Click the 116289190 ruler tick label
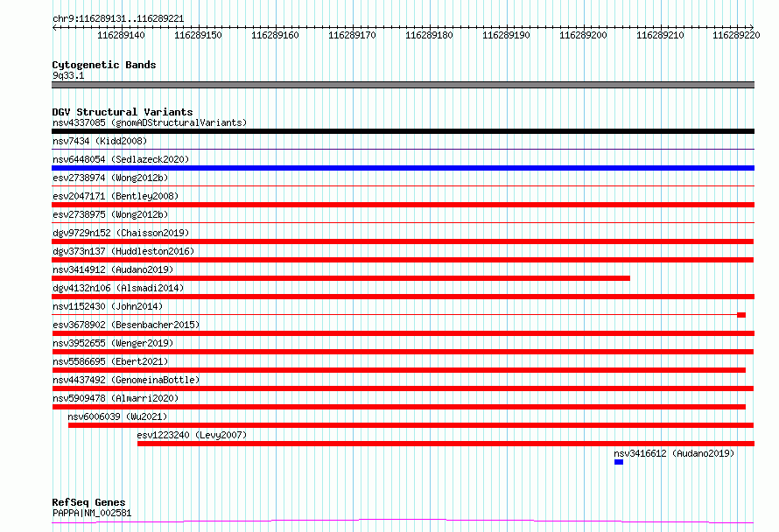779x532 pixels. tap(506, 35)
